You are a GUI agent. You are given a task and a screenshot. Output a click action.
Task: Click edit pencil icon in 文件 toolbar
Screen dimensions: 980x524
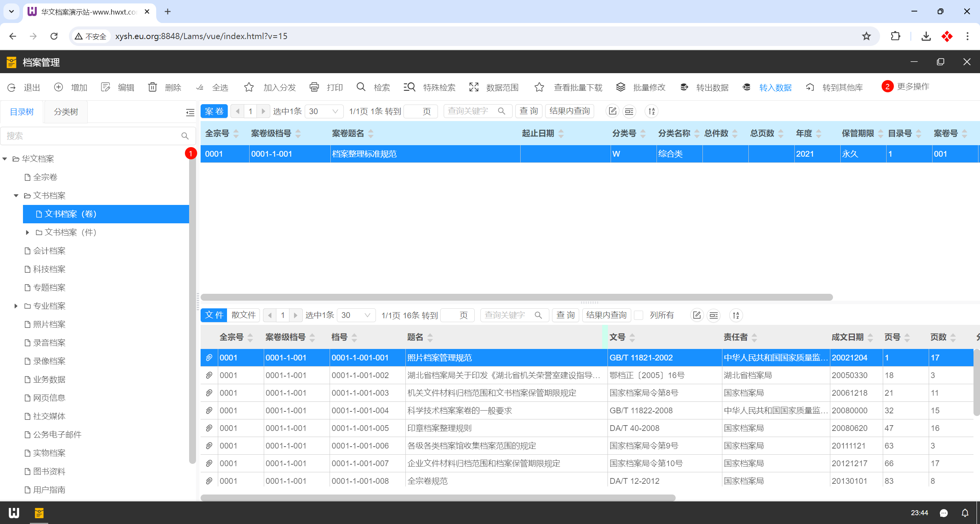point(697,315)
